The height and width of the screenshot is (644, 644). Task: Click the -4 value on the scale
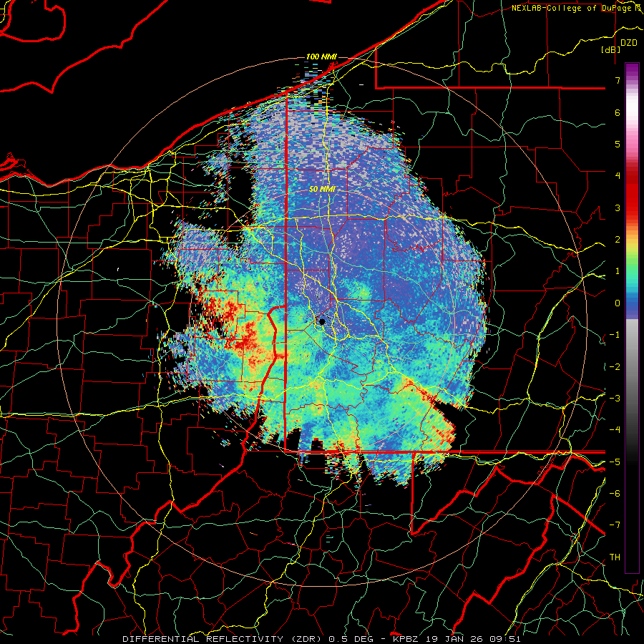point(615,429)
